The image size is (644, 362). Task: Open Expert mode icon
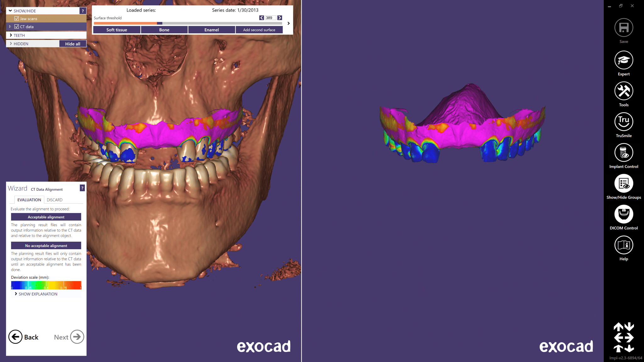coord(624,60)
